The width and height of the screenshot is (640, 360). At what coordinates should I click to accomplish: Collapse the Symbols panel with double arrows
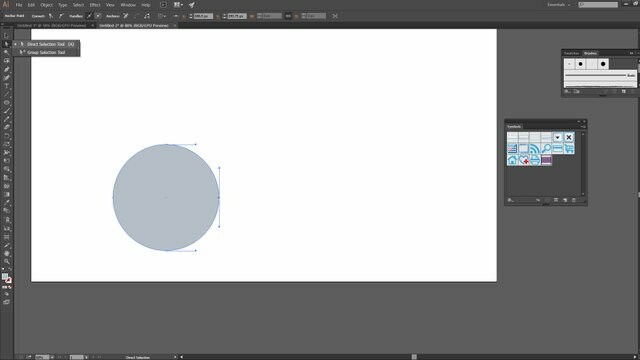(579, 121)
